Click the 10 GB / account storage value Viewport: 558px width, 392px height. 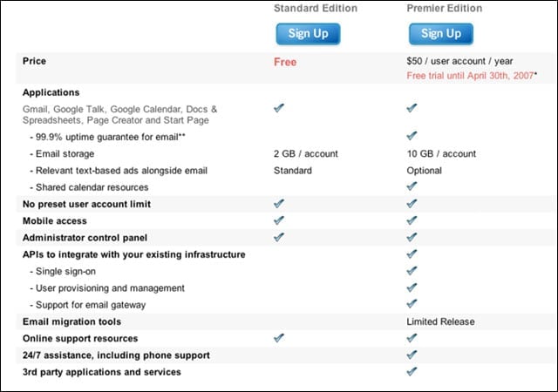(441, 153)
